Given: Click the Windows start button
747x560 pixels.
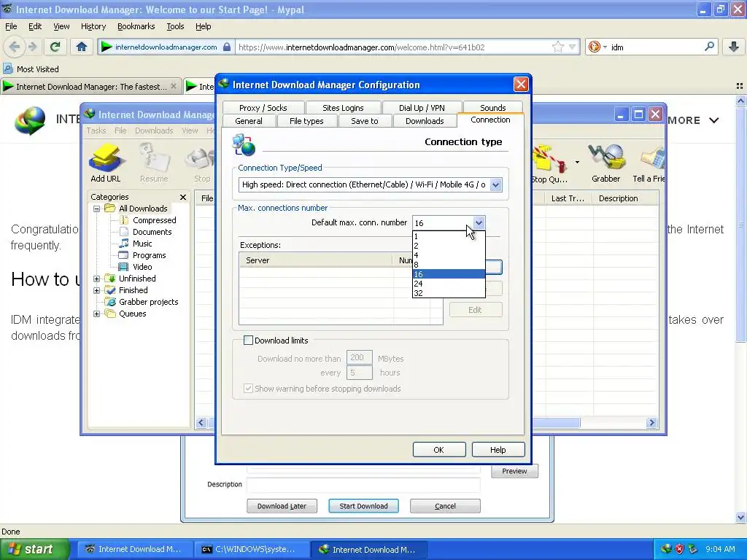Looking at the screenshot, I should (x=35, y=549).
